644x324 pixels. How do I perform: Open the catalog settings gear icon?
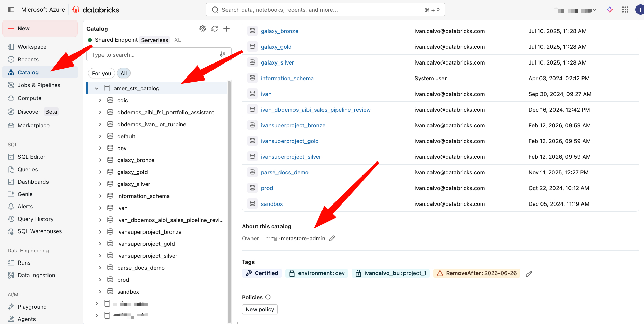tap(203, 29)
